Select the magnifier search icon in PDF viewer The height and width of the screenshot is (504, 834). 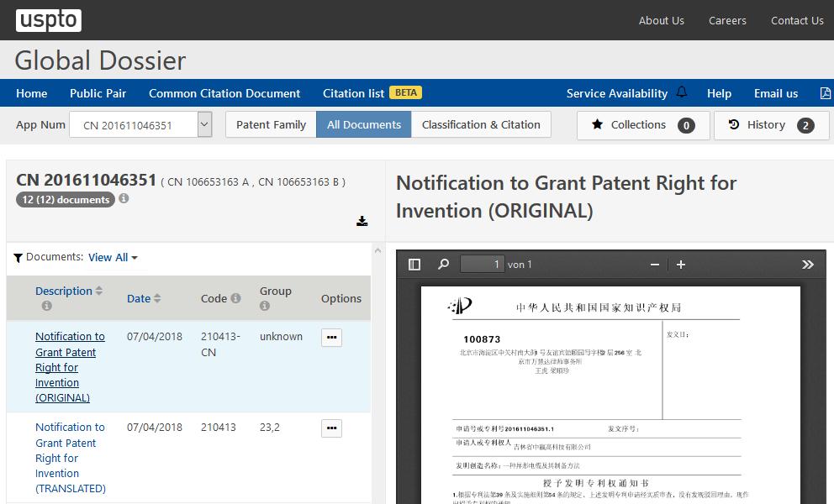pos(443,264)
